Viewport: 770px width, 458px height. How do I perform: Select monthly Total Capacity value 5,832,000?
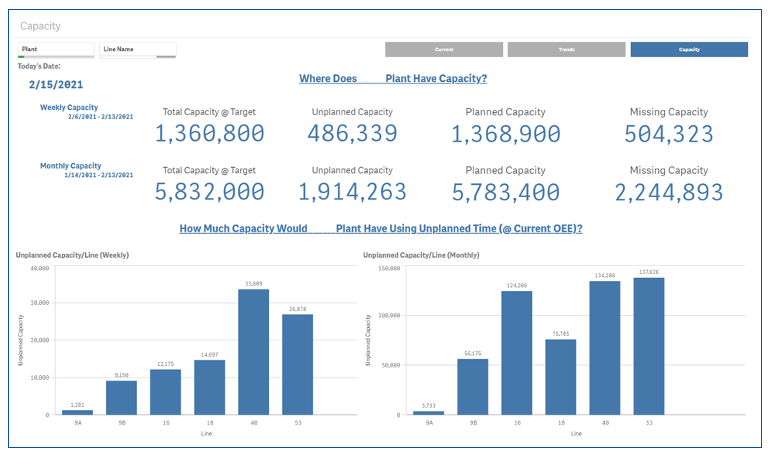click(210, 192)
